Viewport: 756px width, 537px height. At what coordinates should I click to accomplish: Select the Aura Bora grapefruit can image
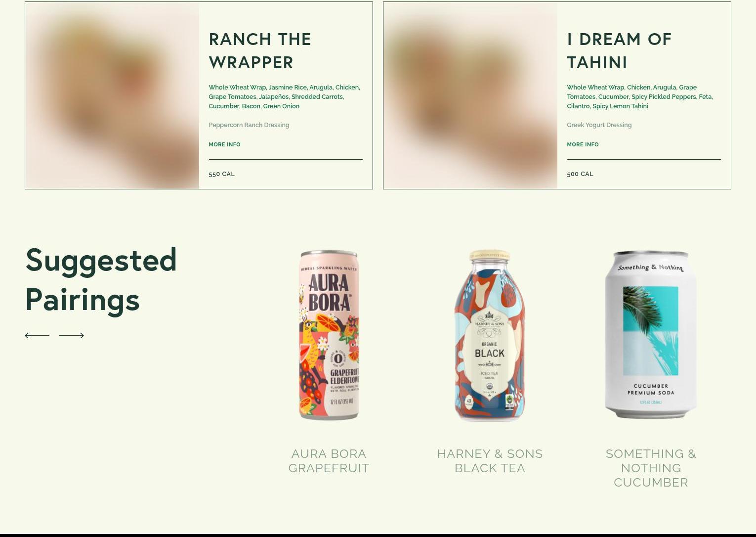[329, 335]
